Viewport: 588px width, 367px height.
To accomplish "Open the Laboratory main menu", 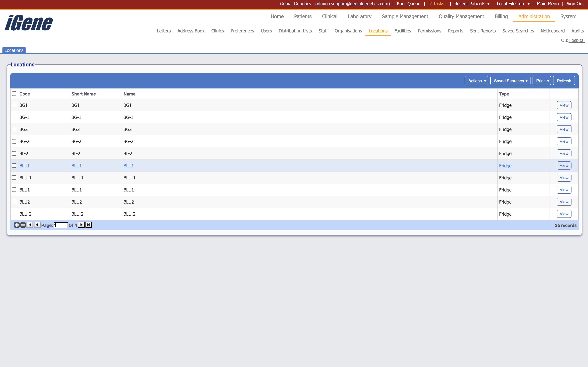I will pos(359,16).
